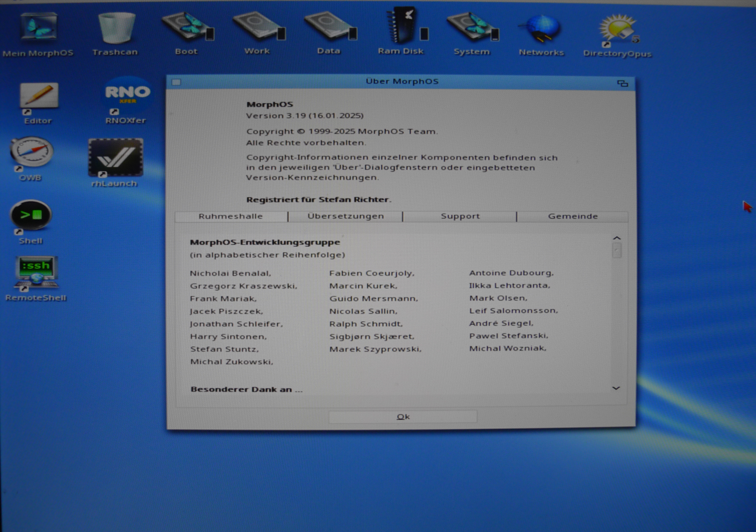The image size is (756, 532).
Task: Click the name Grzegorz Kraszewski
Action: click(243, 286)
